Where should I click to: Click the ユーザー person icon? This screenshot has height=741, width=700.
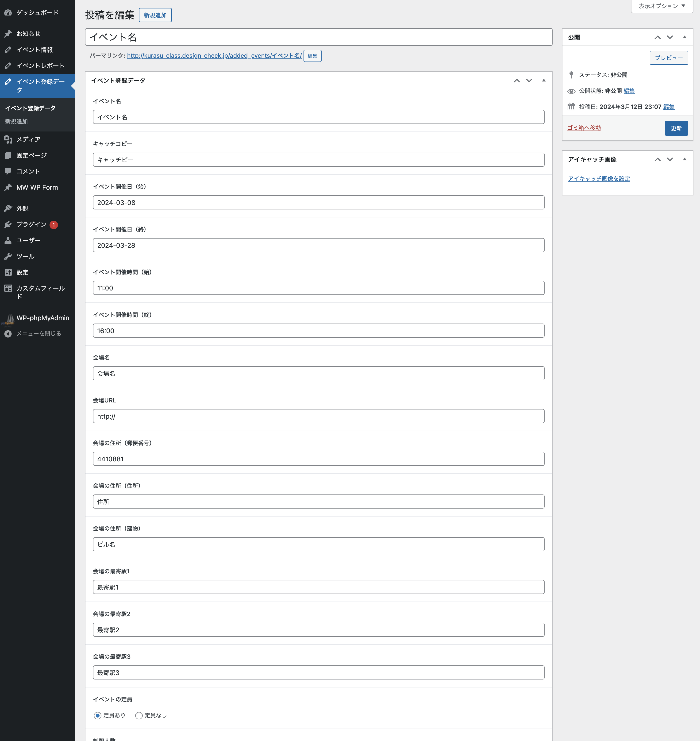pos(8,240)
